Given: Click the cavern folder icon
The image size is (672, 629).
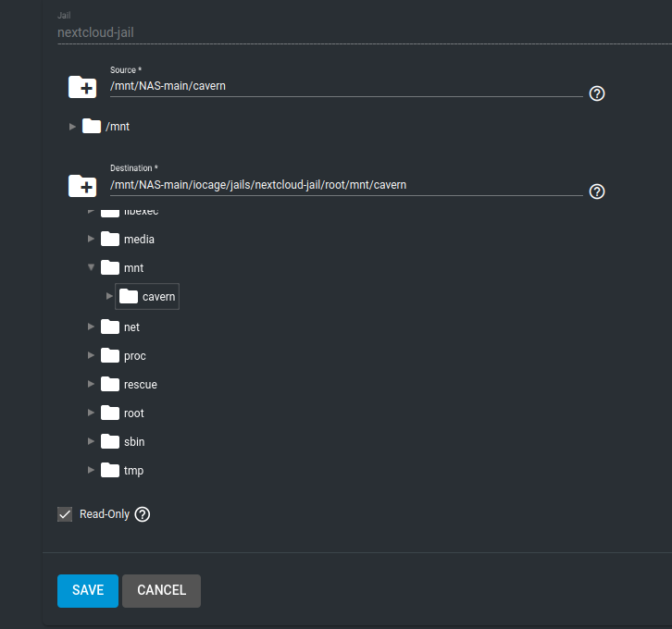Looking at the screenshot, I should [129, 297].
